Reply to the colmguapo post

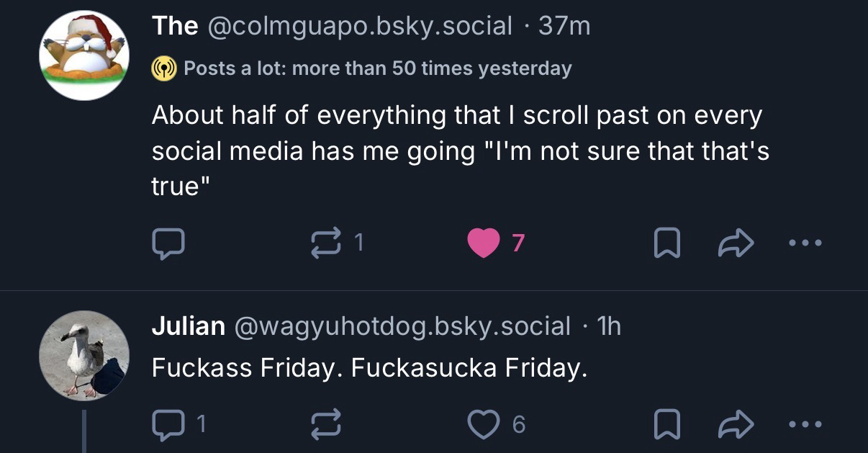(168, 244)
